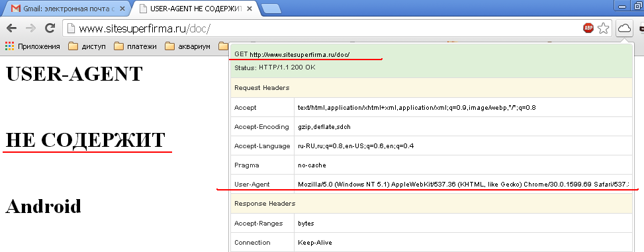This screenshot has height=252, width=644.
Task: Click the Request Headers section header
Action: pos(432,88)
